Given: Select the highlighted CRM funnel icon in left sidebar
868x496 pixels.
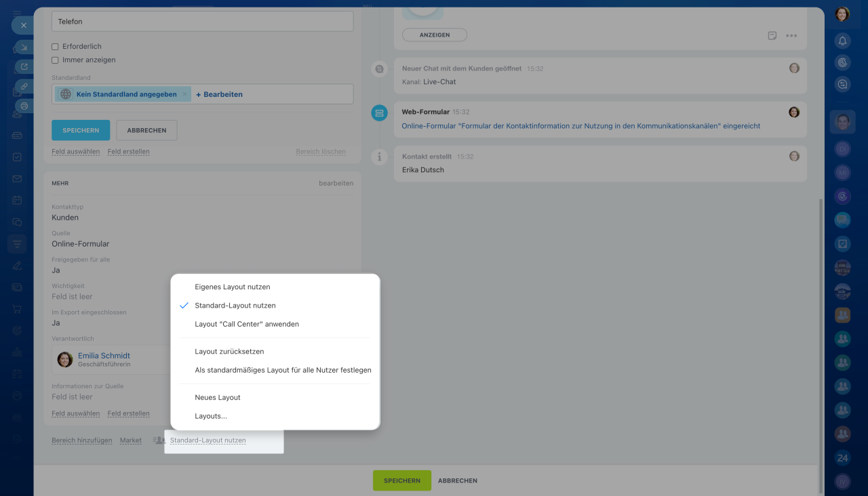Looking at the screenshot, I should coord(17,243).
